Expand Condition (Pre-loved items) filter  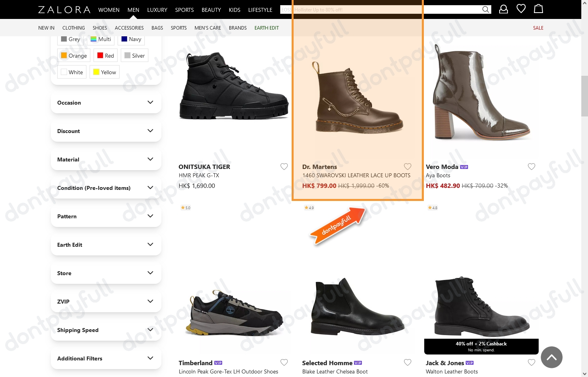coord(106,188)
